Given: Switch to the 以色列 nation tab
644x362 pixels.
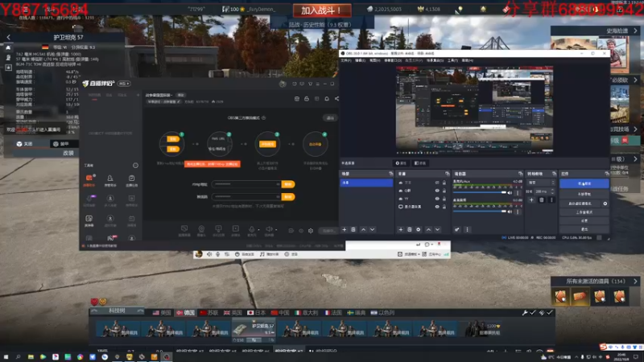Looking at the screenshot, I should (382, 313).
